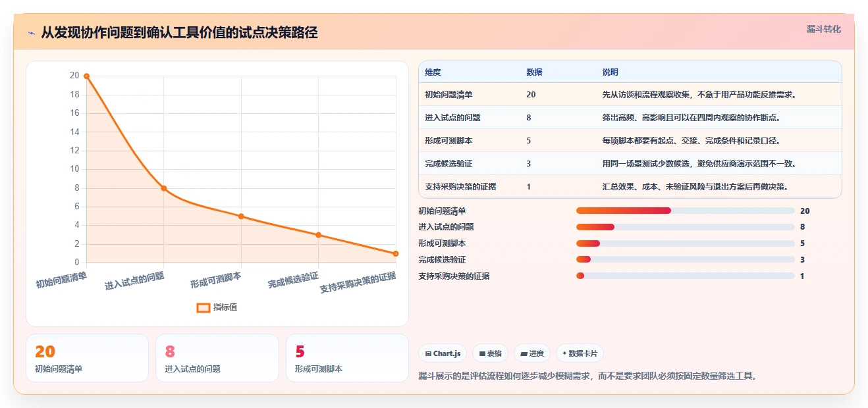Viewport: 868px width, 408px height.
Task: Click the 进入试点的问题 progress bar
Action: [x=685, y=227]
